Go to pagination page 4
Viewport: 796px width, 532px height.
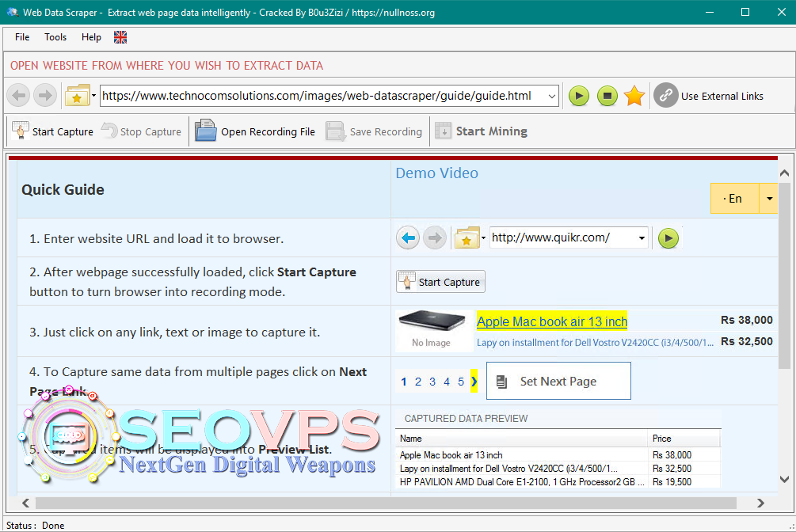click(x=447, y=382)
